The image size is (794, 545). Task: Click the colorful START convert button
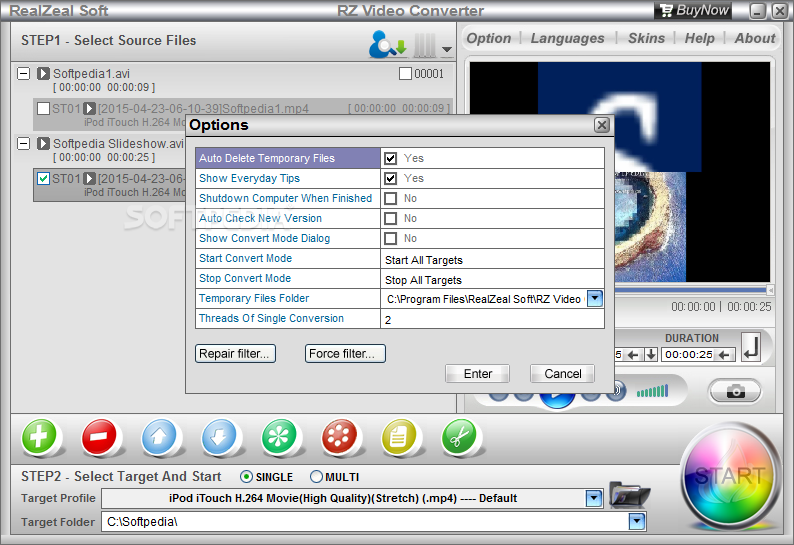point(729,476)
